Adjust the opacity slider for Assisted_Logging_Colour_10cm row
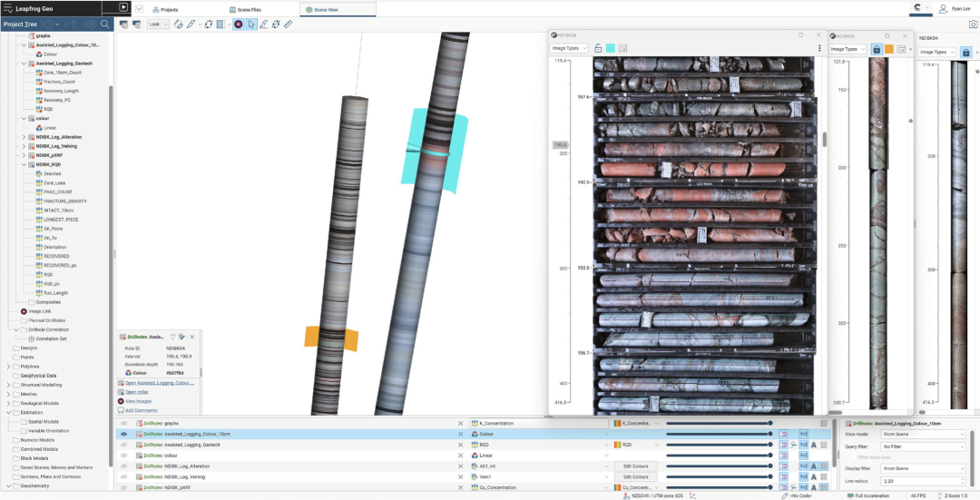 (x=719, y=434)
